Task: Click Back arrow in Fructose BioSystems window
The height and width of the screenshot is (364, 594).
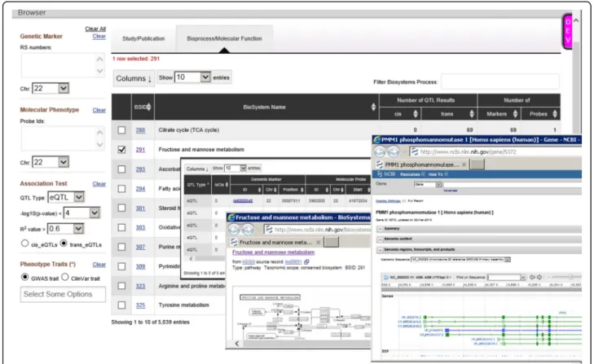Action: [234, 230]
